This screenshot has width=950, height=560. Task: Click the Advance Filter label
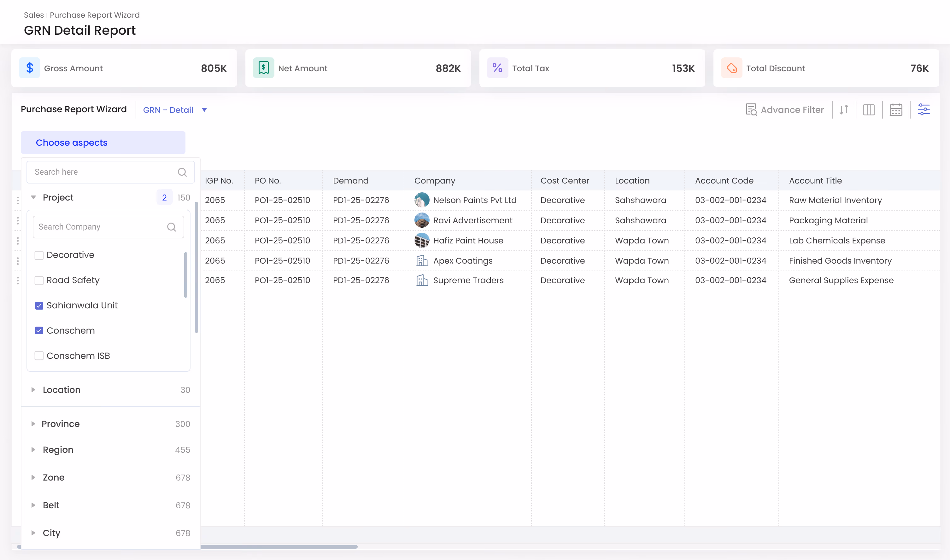pyautogui.click(x=792, y=110)
